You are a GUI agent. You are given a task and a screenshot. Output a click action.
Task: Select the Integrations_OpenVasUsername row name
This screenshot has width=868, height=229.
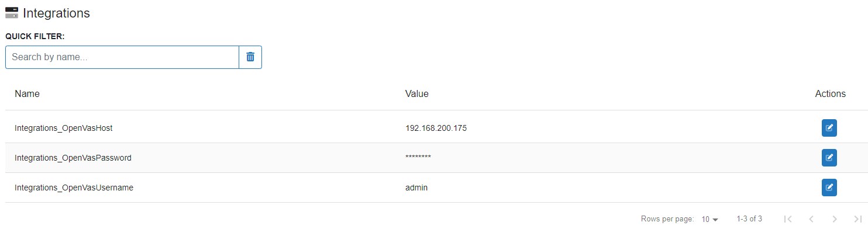pos(74,188)
